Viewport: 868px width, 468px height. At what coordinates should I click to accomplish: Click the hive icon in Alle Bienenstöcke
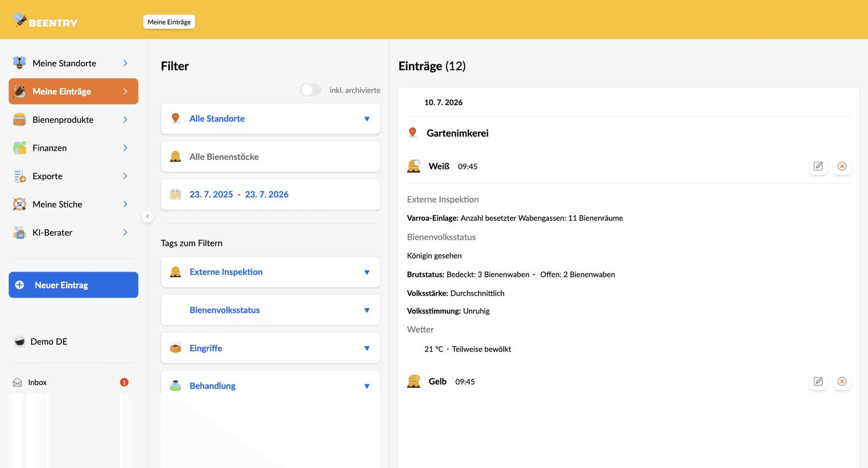(x=175, y=157)
